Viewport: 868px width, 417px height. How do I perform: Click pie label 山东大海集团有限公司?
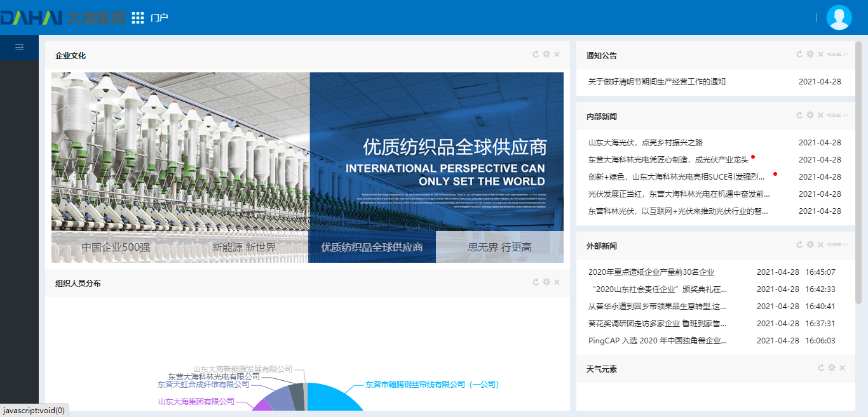196,402
